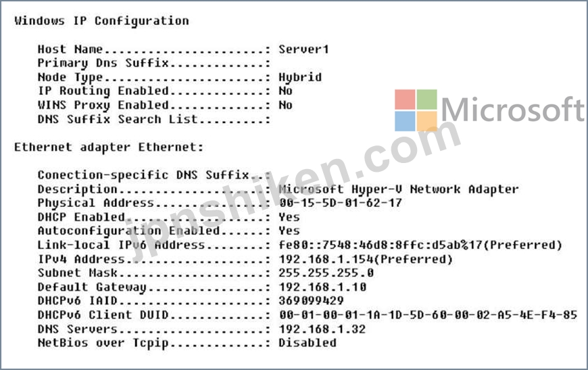This screenshot has height=370, width=588.
Task: Click the Hybrid node type value
Action: point(300,77)
